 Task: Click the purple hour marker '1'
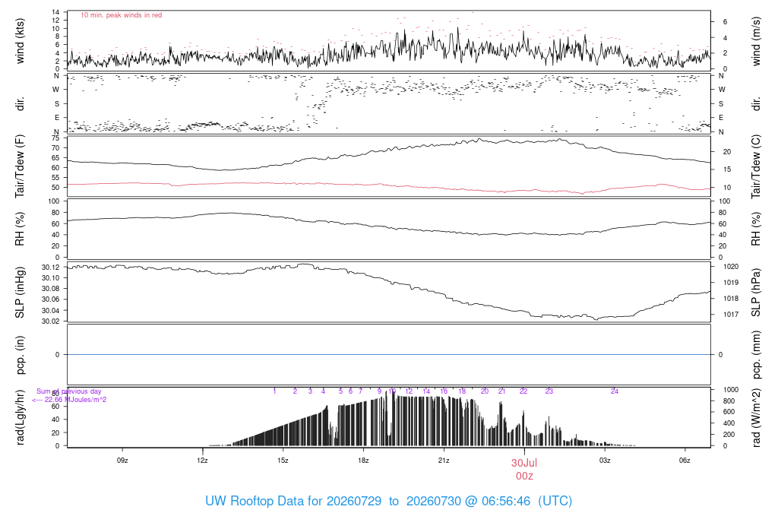274,391
